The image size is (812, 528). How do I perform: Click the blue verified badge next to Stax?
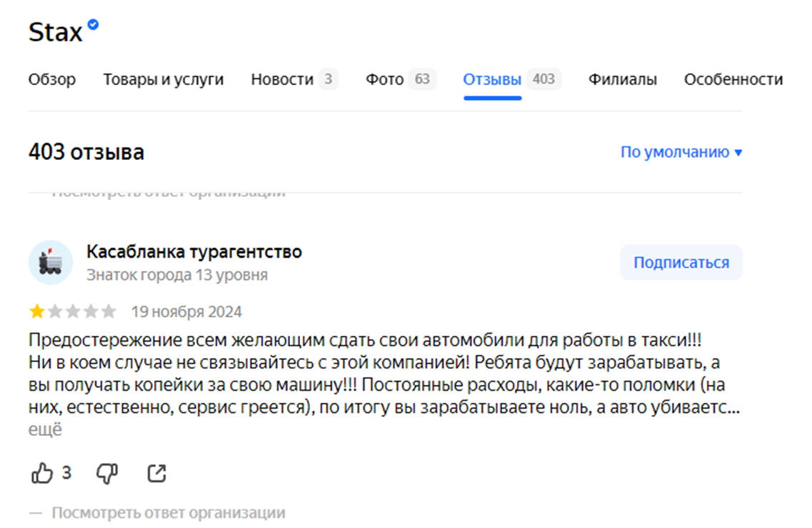94,24
